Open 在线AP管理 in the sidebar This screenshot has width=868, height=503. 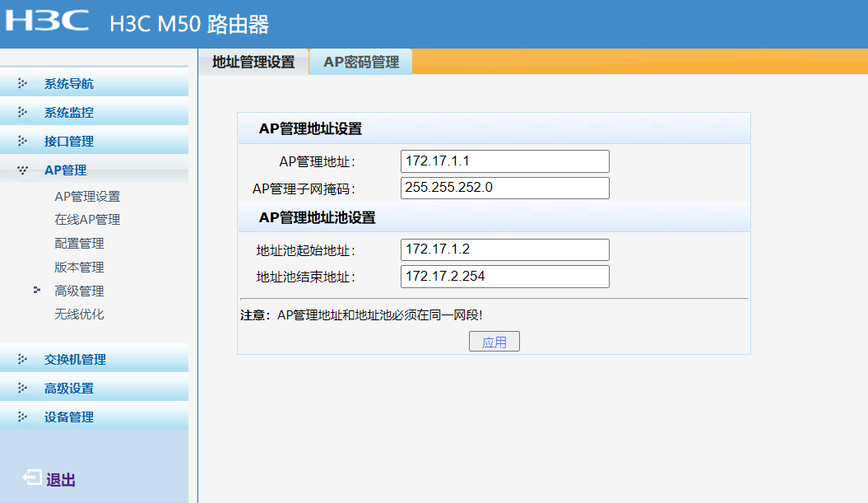pos(87,220)
